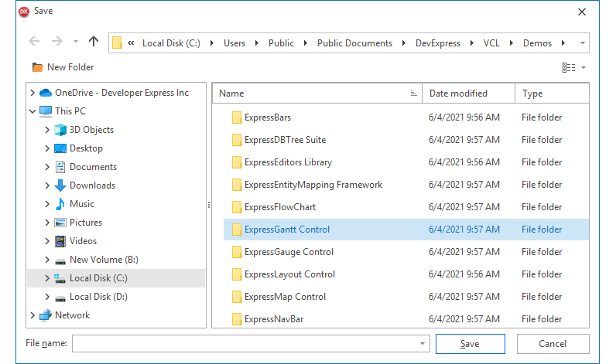
Task: Click the Back navigation arrow
Action: coord(34,42)
